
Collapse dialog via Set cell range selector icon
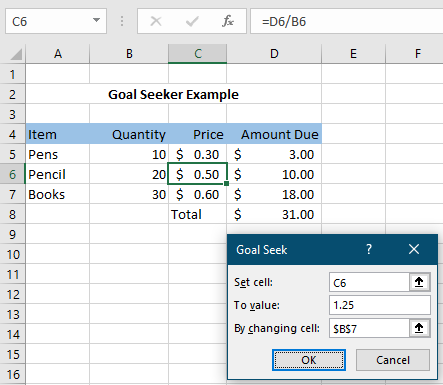[x=419, y=282]
